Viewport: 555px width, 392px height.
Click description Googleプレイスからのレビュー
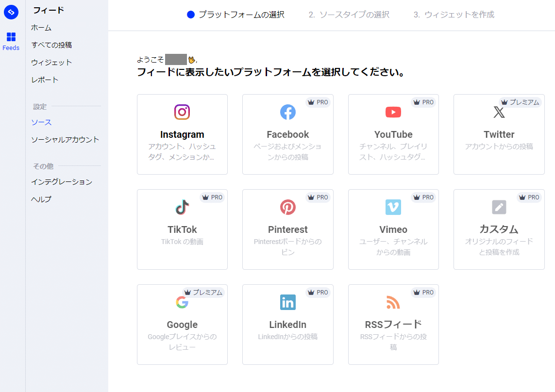coord(182,342)
